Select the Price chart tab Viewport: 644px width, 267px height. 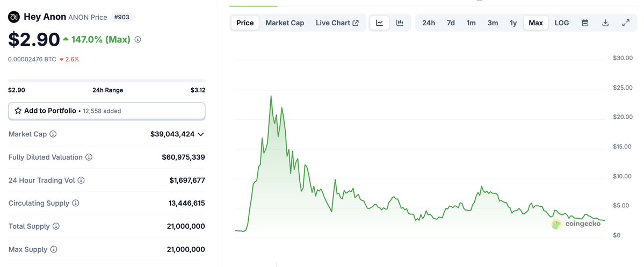coord(245,23)
